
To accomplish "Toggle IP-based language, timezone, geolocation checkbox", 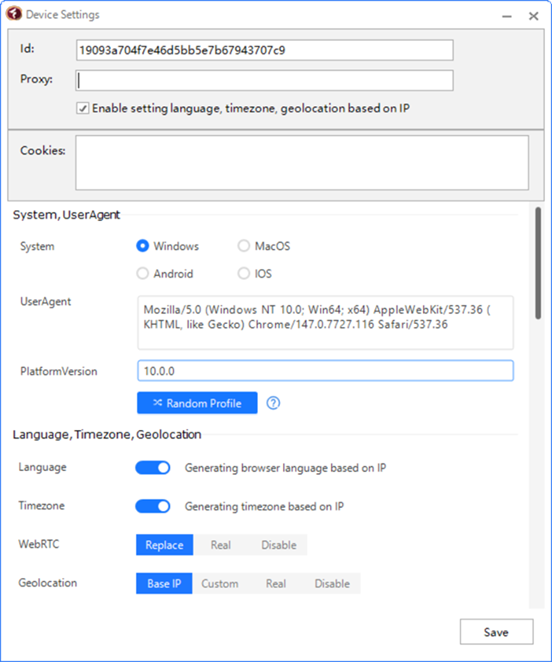I will (83, 109).
